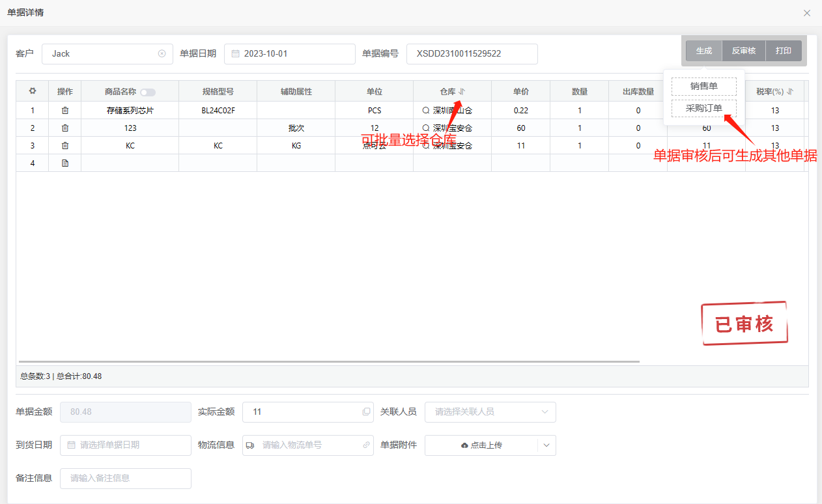This screenshot has height=504, width=822.
Task: Click the 点击上传 attachment button
Action: click(481, 445)
